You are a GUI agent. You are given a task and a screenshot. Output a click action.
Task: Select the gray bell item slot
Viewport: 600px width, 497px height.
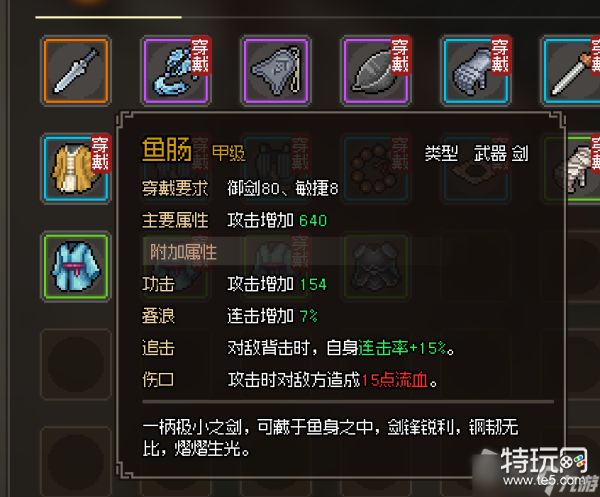tap(276, 71)
